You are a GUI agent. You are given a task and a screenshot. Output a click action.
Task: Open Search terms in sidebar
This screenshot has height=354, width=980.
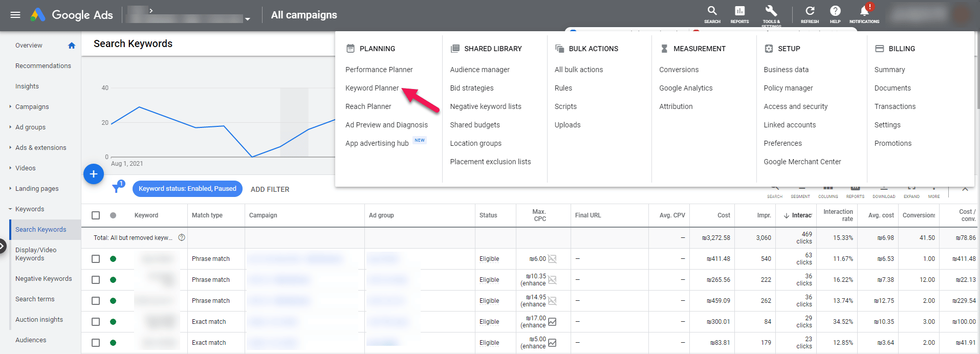[35, 299]
